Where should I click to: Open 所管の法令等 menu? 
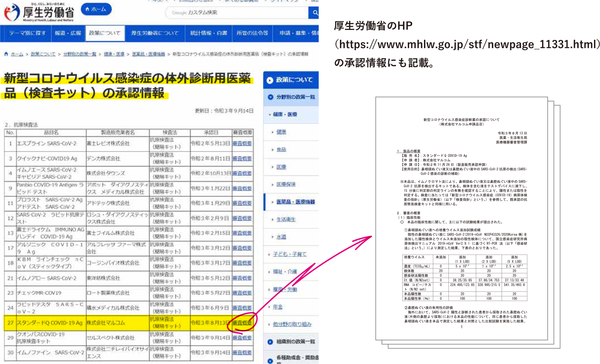[x=252, y=33]
